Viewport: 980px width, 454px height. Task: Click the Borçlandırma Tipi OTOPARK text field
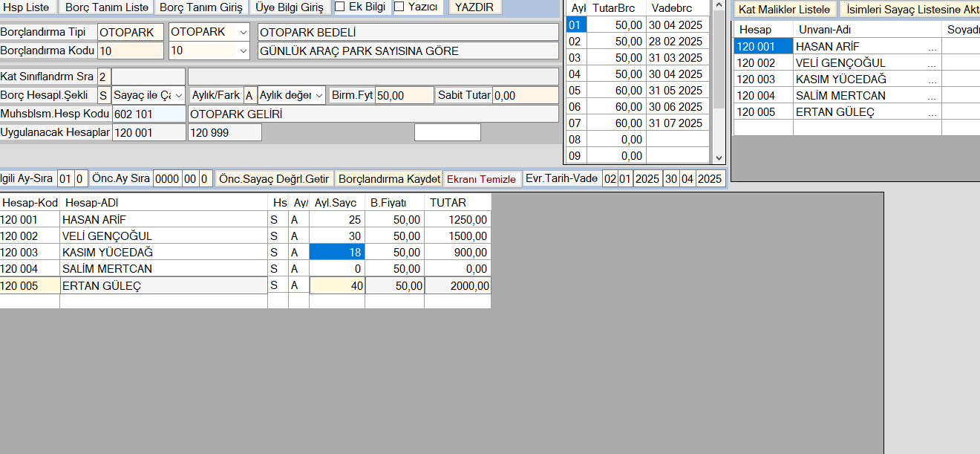click(131, 33)
